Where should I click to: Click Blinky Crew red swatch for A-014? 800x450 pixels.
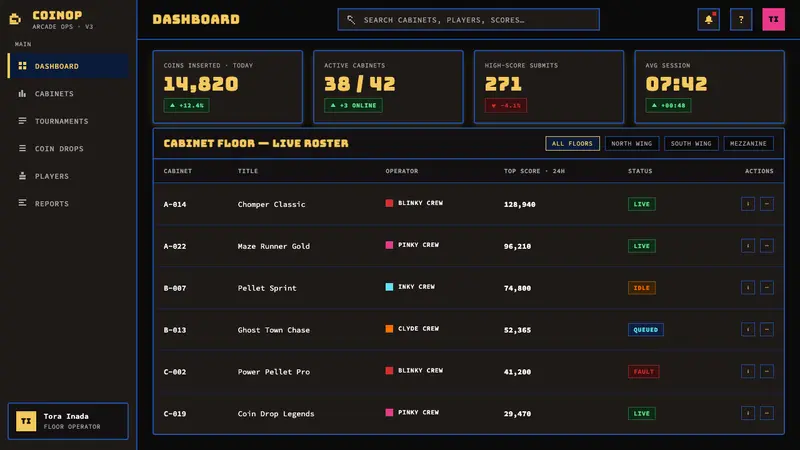point(389,203)
